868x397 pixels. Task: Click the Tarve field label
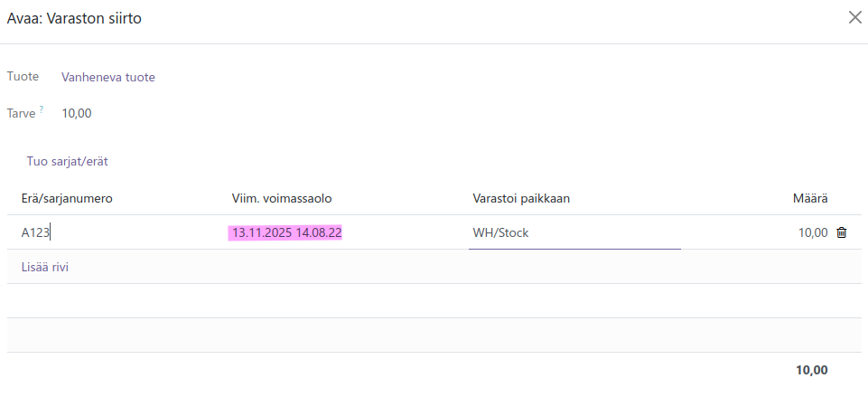[21, 113]
